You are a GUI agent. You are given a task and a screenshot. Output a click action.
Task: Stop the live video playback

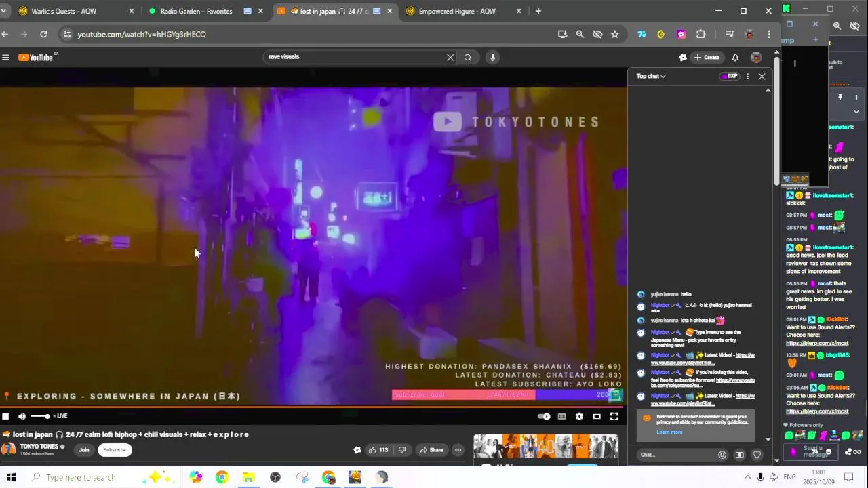point(5,416)
